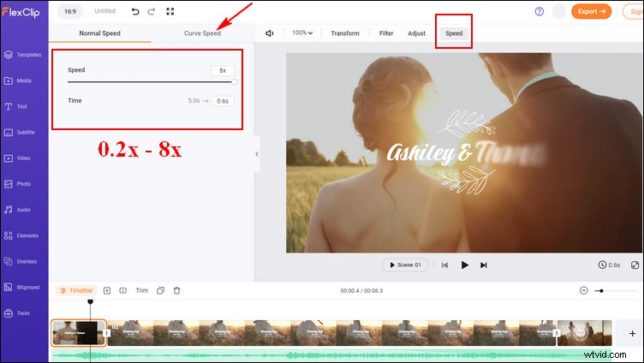The height and width of the screenshot is (363, 644).
Task: Click the timeline playhead marker
Action: 91,302
